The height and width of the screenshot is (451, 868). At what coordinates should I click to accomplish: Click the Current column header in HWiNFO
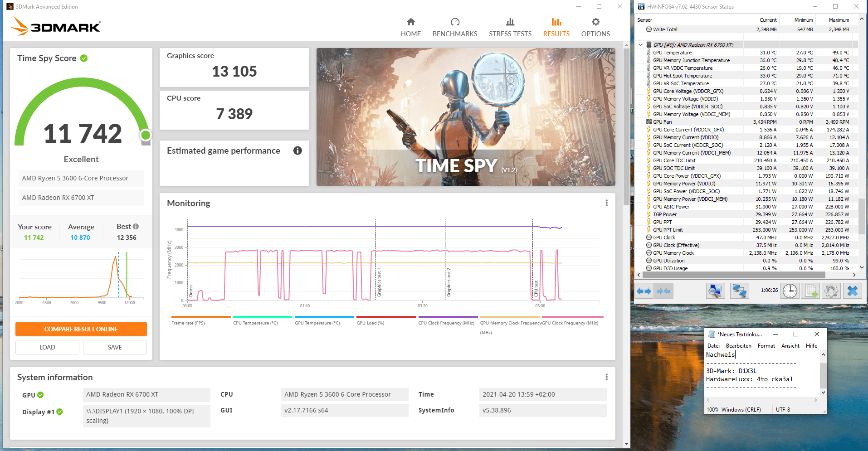pos(761,20)
